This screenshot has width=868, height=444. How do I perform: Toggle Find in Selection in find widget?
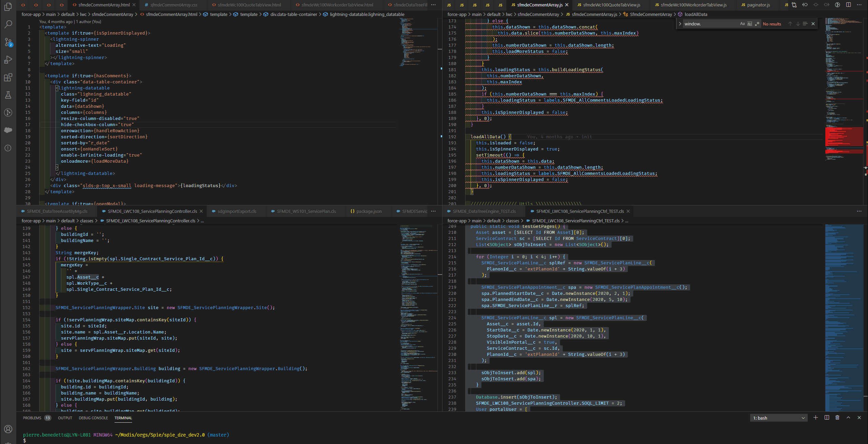(805, 24)
